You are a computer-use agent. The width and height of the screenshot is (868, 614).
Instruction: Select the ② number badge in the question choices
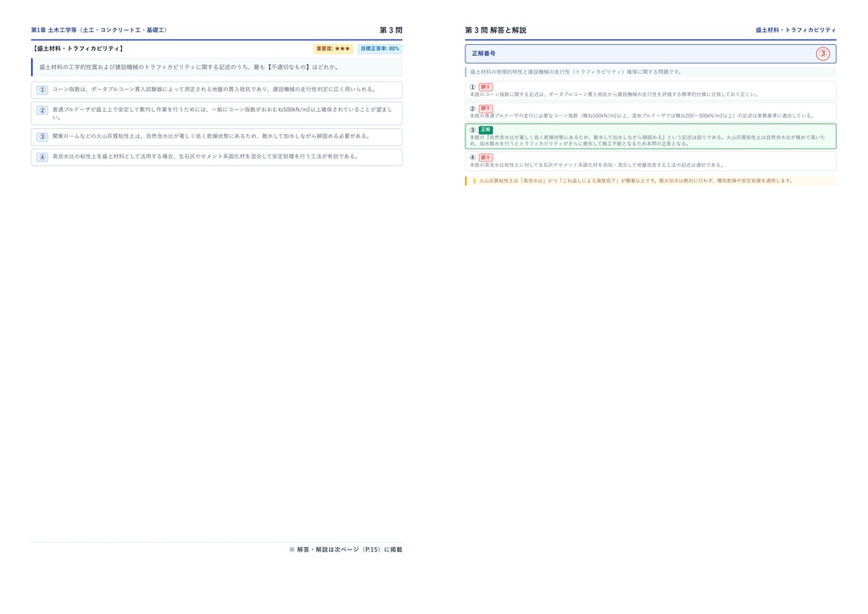[42, 110]
